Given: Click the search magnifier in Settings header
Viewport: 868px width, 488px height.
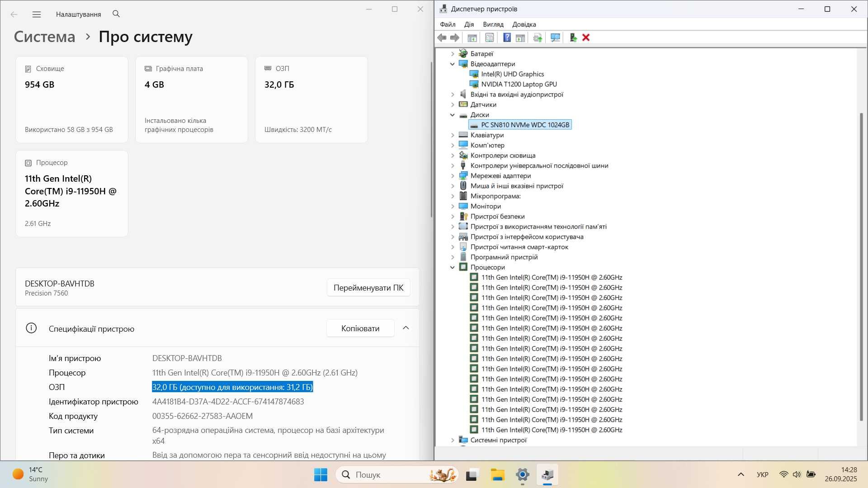Looking at the screenshot, I should 116,14.
